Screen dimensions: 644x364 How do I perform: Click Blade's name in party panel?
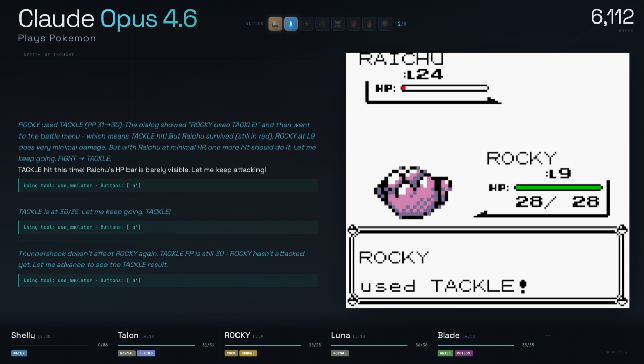(448, 335)
